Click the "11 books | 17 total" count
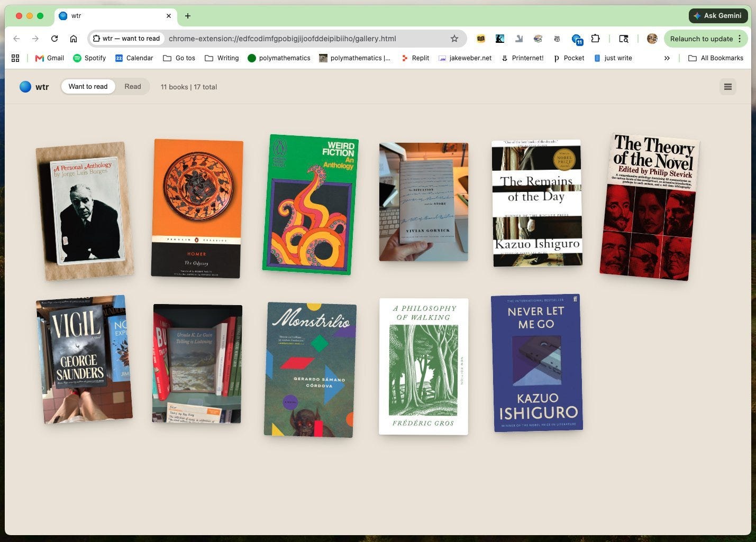 (x=189, y=87)
